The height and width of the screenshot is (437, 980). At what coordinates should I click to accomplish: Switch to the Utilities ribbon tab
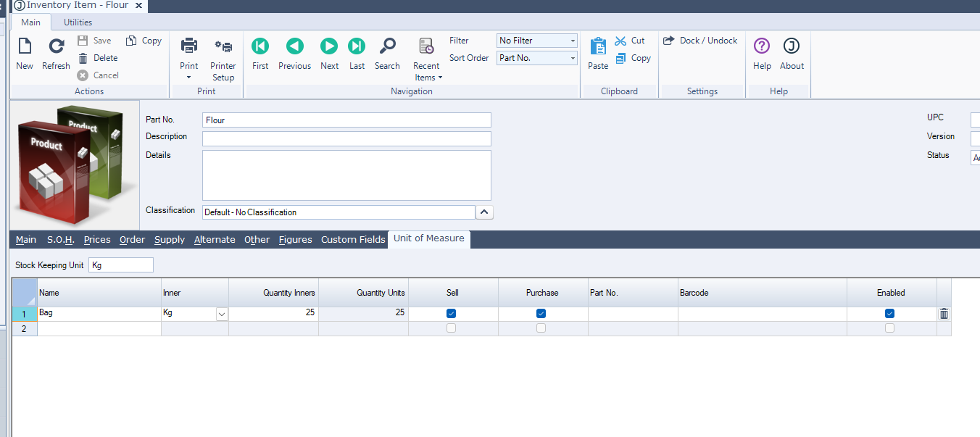78,22
